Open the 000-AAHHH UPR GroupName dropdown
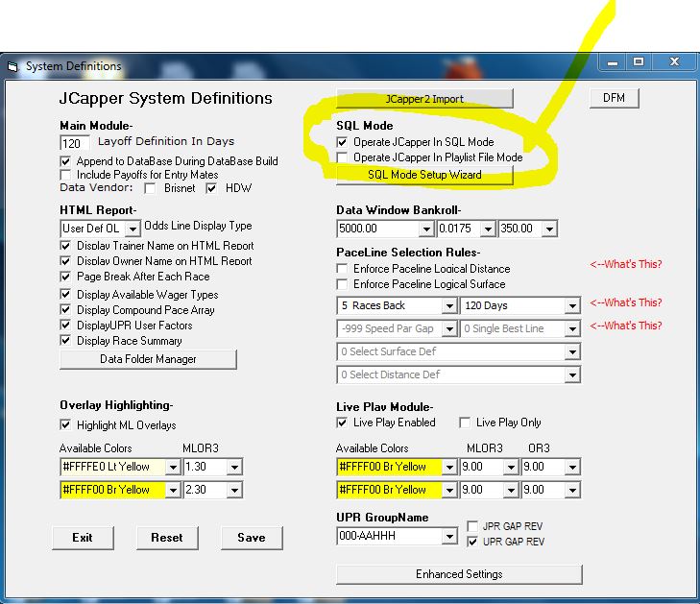700x604 pixels. (449, 537)
